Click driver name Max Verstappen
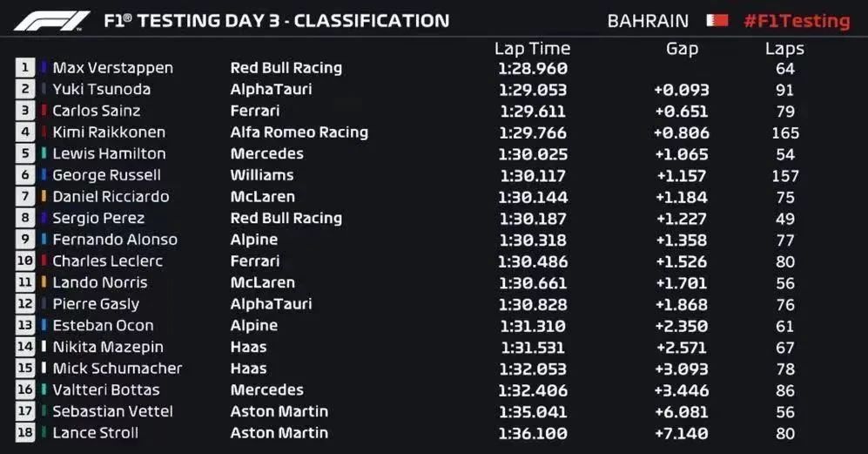 (113, 68)
